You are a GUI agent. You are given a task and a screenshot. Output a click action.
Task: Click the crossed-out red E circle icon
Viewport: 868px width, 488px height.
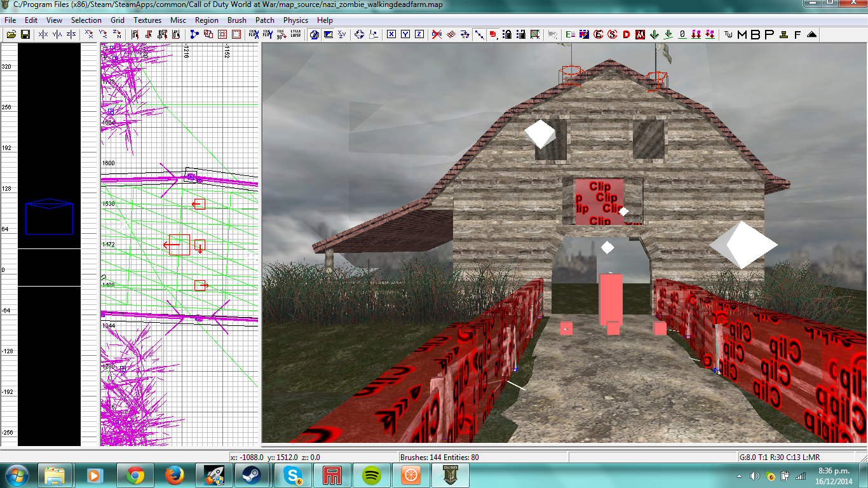[598, 34]
